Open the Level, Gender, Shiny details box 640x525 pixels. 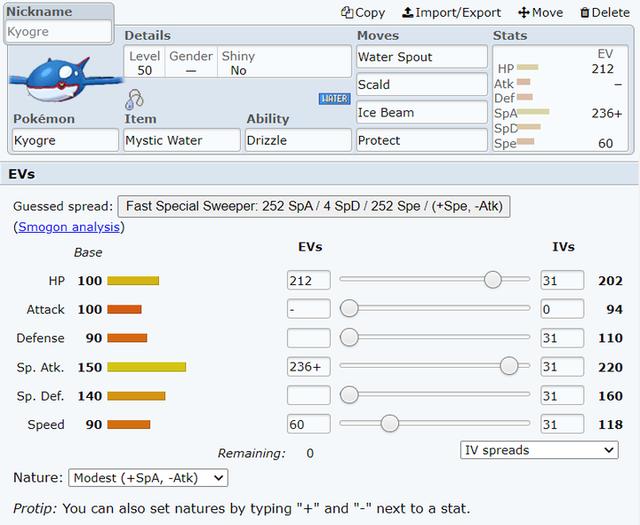pos(238,62)
